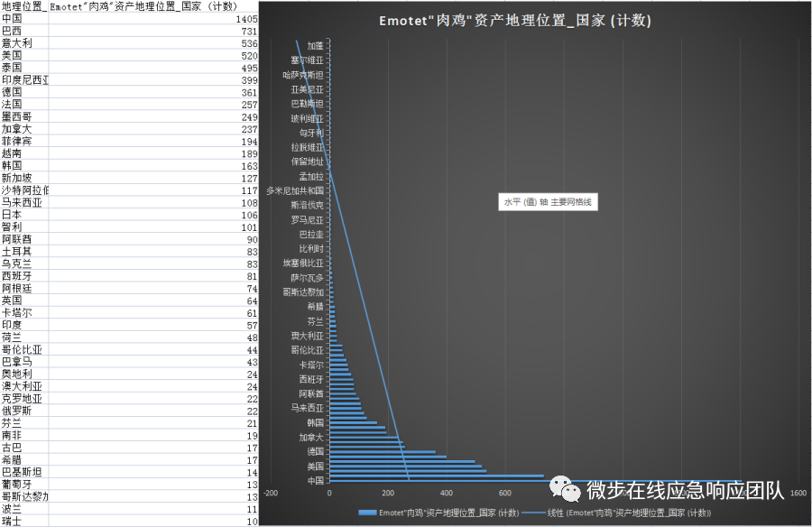The height and width of the screenshot is (527, 812).
Task: Click the cell showing 108
Action: coord(153,203)
